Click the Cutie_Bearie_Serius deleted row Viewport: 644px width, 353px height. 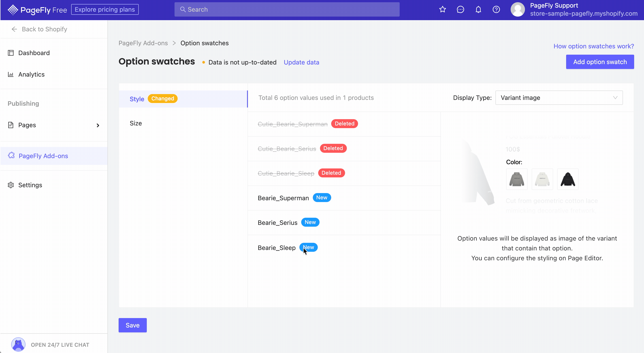pos(344,149)
